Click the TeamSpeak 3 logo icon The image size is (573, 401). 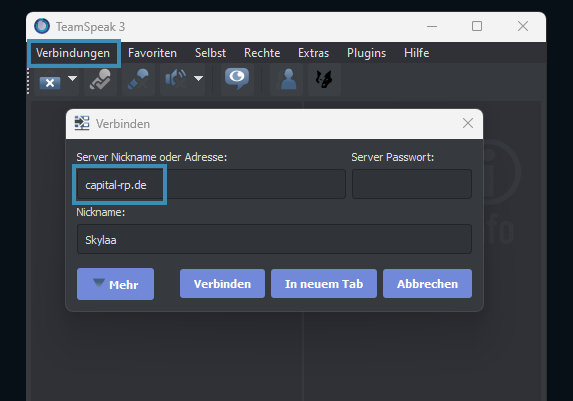42,26
